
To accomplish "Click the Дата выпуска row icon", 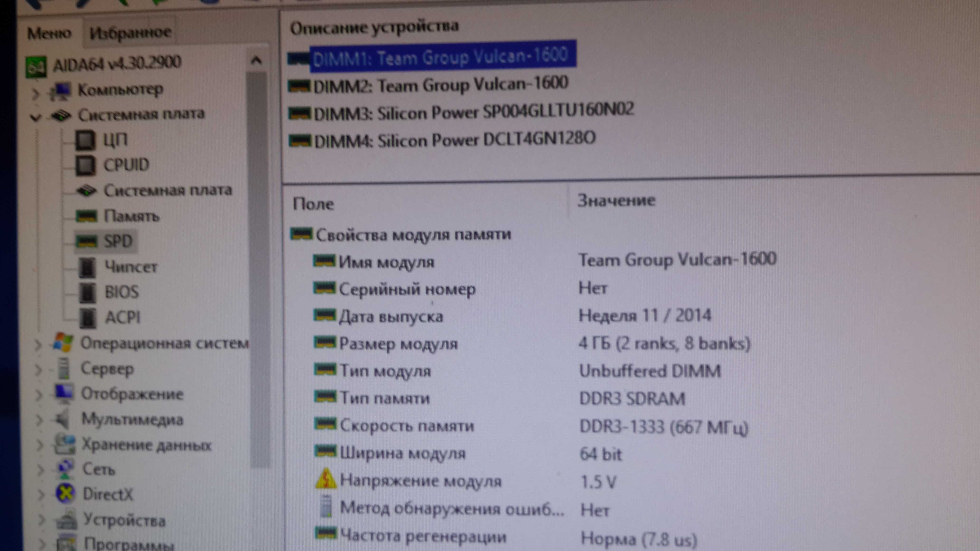I will pos(325,316).
